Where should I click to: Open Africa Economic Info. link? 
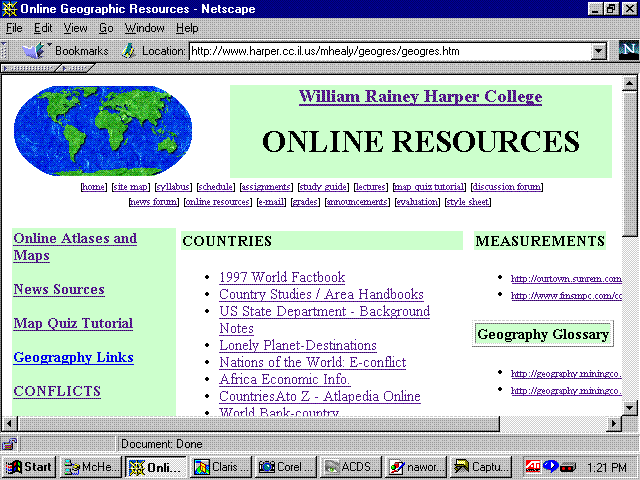[284, 380]
